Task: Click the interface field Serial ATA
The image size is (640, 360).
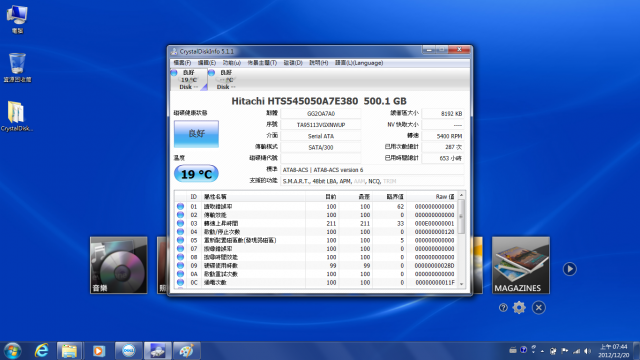Action: 321,136
